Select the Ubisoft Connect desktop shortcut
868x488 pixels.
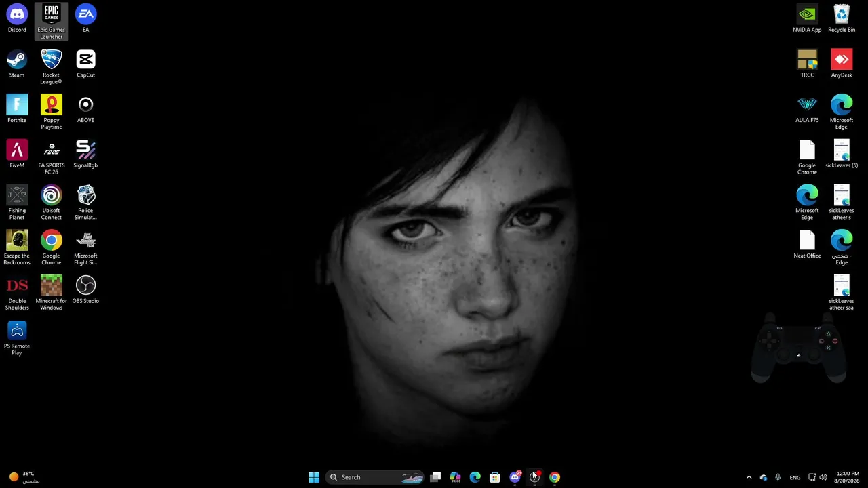tap(51, 203)
